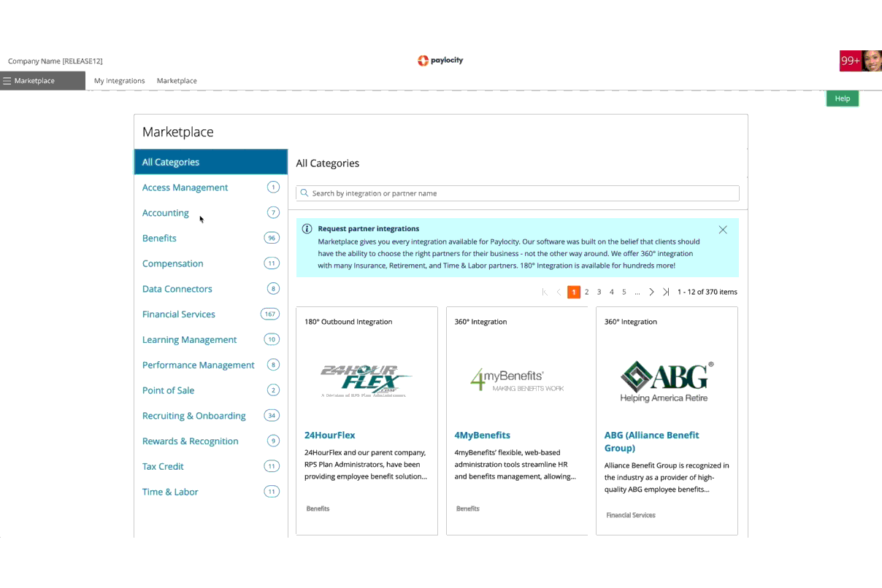Screen dimensions: 882x588
Task: Open the 4MyBenefits title link
Action: tap(483, 435)
